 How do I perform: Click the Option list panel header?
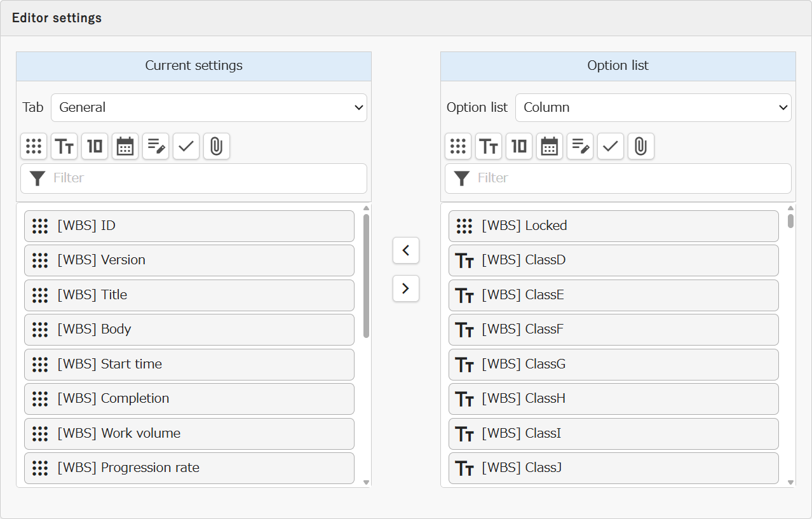[618, 66]
